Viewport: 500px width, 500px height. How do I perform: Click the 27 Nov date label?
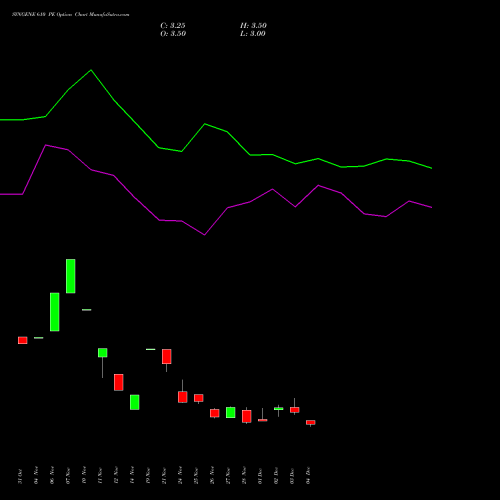tap(228, 475)
